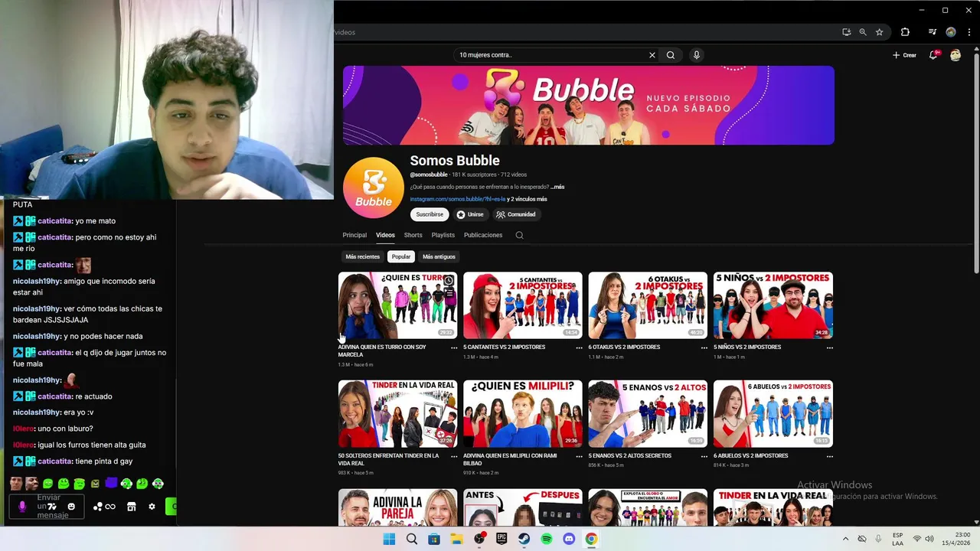Open the Playlists tab
The height and width of the screenshot is (551, 980).
pyautogui.click(x=443, y=235)
